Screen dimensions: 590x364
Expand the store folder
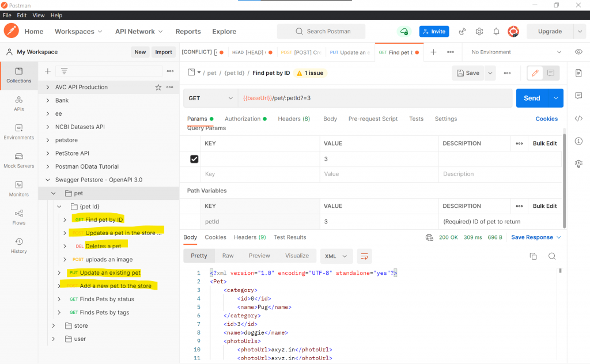click(x=54, y=325)
